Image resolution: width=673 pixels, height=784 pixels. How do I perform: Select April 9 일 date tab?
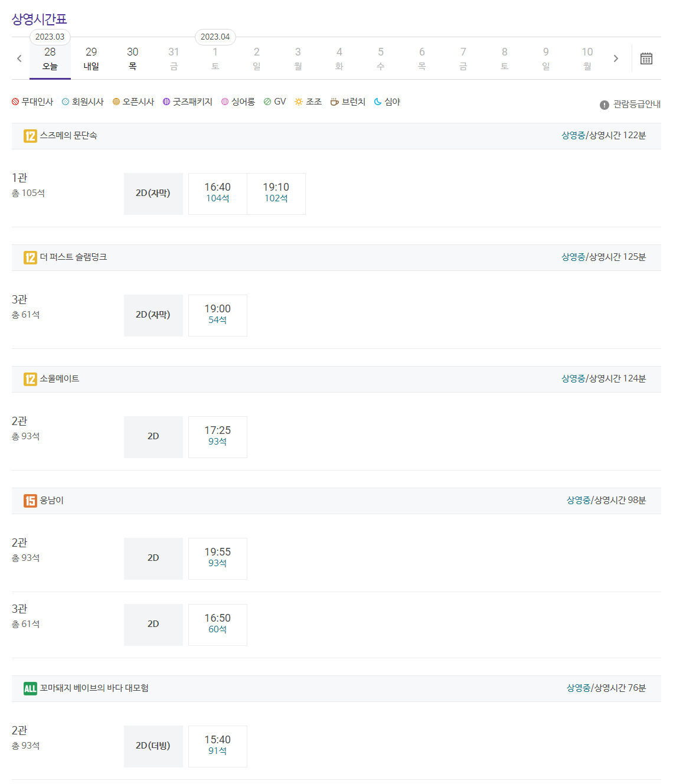(546, 58)
